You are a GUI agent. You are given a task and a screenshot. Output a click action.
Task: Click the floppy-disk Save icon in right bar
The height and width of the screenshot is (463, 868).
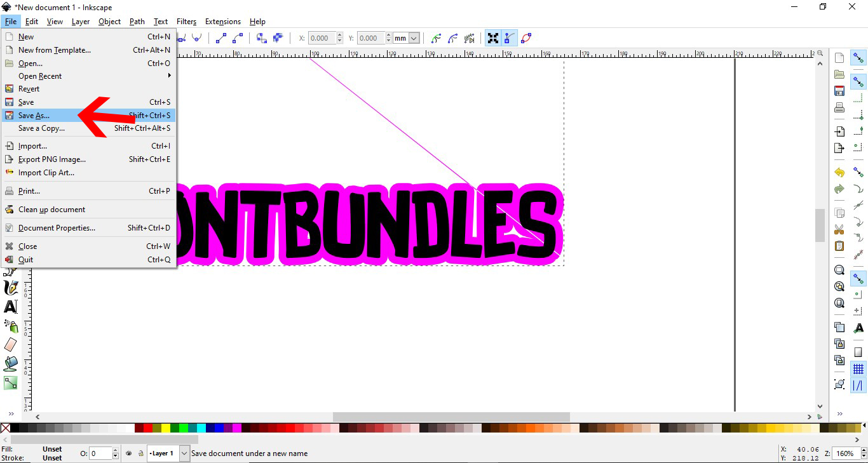pos(839,90)
